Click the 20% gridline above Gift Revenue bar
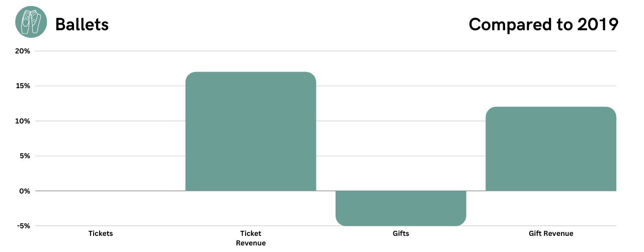 (x=551, y=51)
